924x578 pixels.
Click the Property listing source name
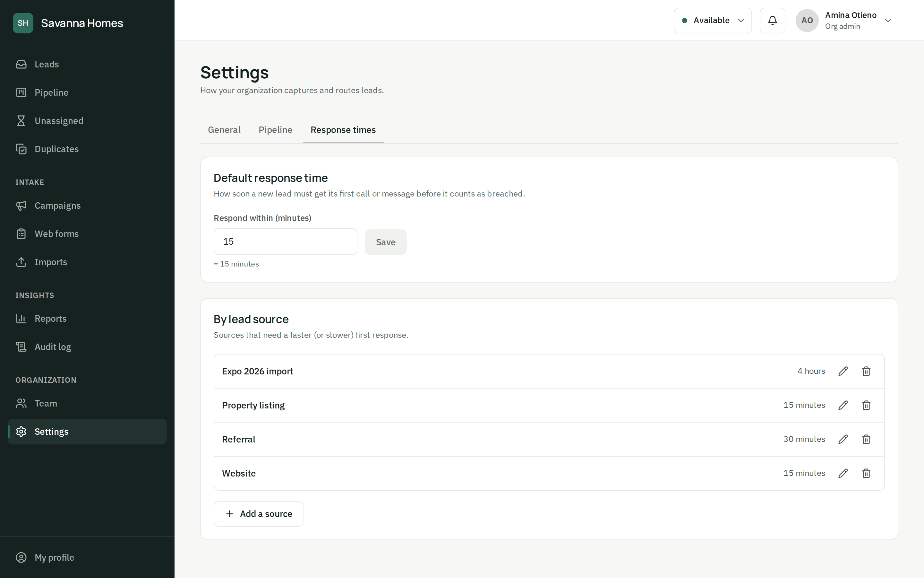(253, 405)
